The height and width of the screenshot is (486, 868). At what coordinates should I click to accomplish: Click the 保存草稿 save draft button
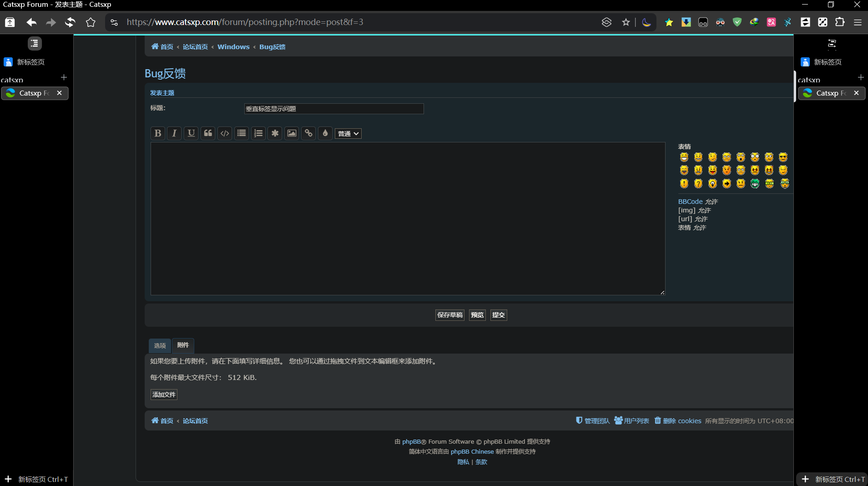(450, 315)
